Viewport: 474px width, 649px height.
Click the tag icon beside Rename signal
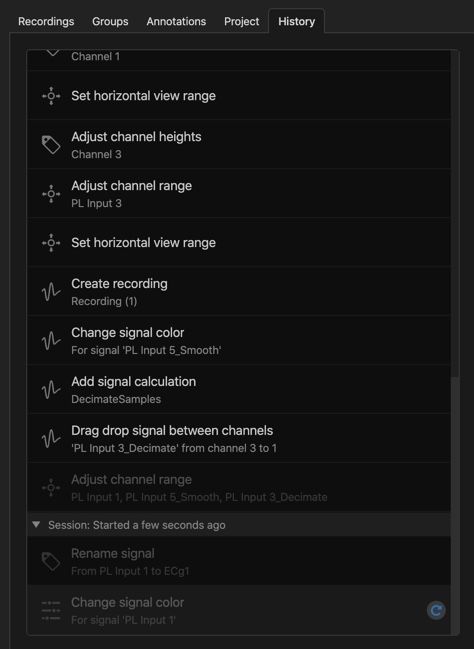(51, 562)
